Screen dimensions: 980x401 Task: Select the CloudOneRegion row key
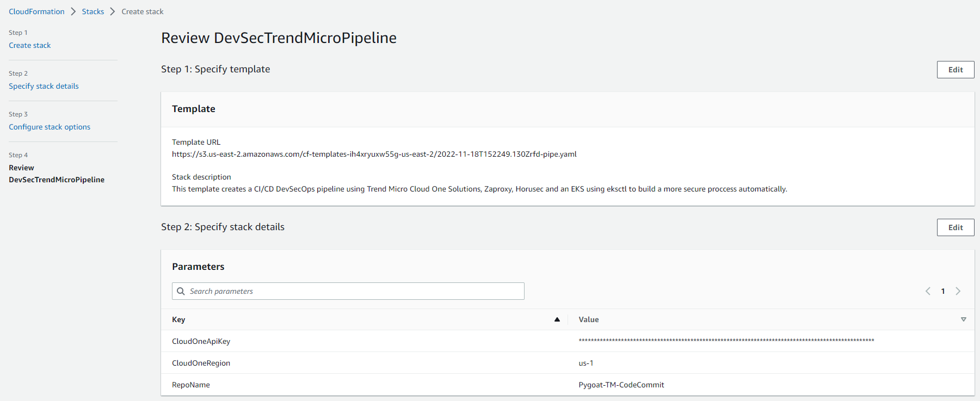201,363
